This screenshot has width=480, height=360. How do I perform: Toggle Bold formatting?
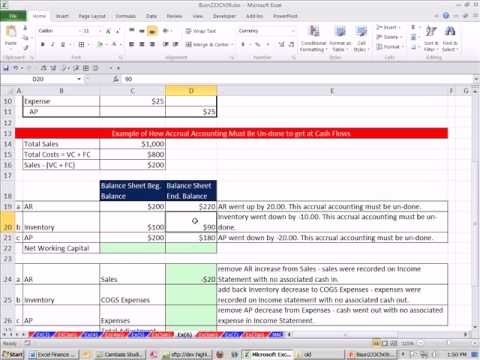(x=42, y=44)
